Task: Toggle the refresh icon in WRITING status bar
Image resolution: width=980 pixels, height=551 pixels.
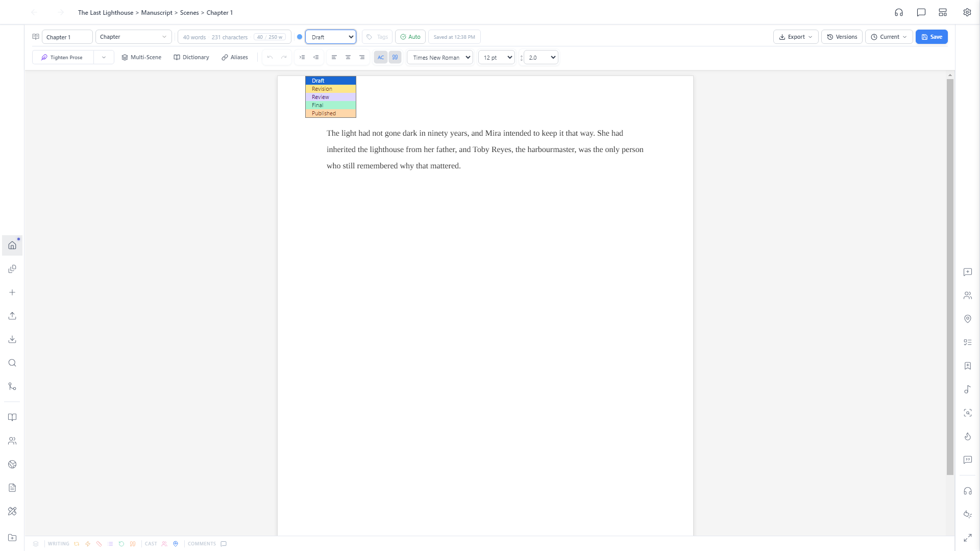Action: pyautogui.click(x=121, y=544)
